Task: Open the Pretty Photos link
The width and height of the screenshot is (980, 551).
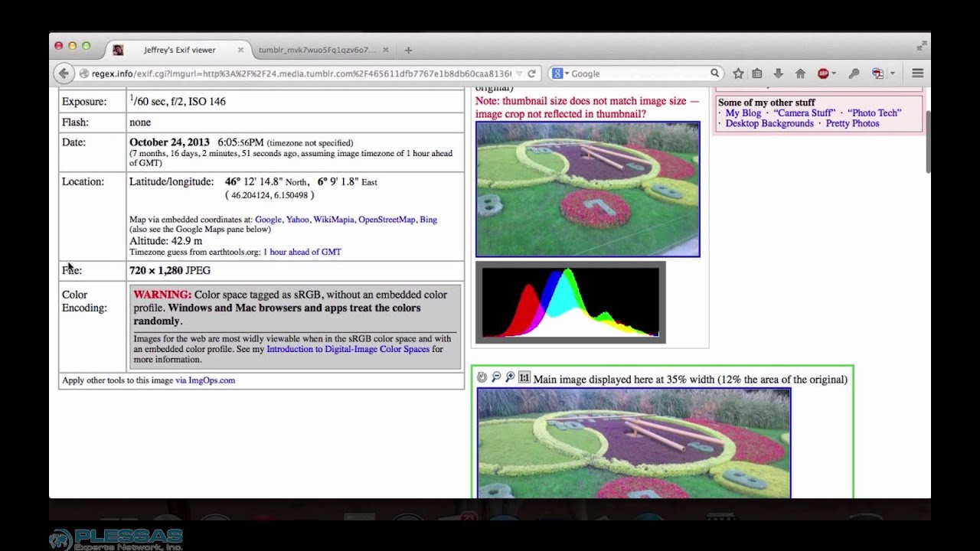Action: (852, 123)
